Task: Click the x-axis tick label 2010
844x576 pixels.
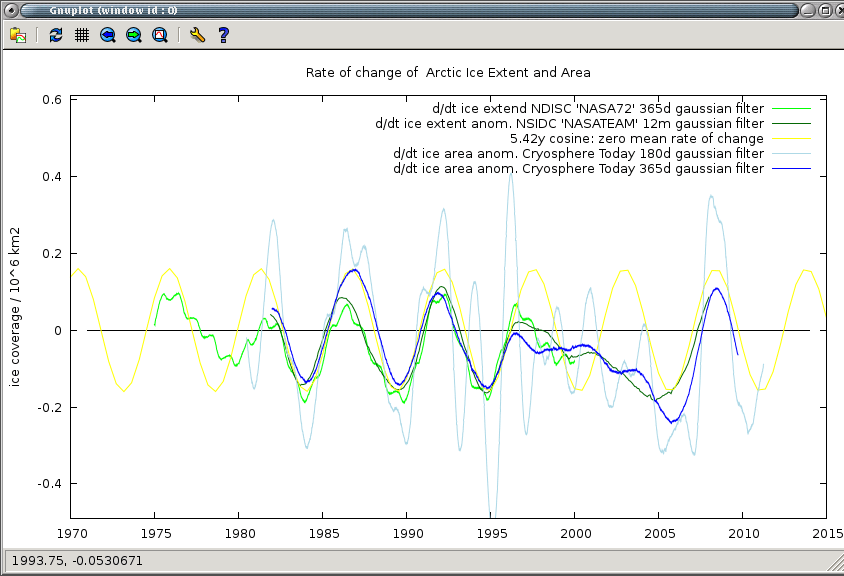Action: point(744,533)
